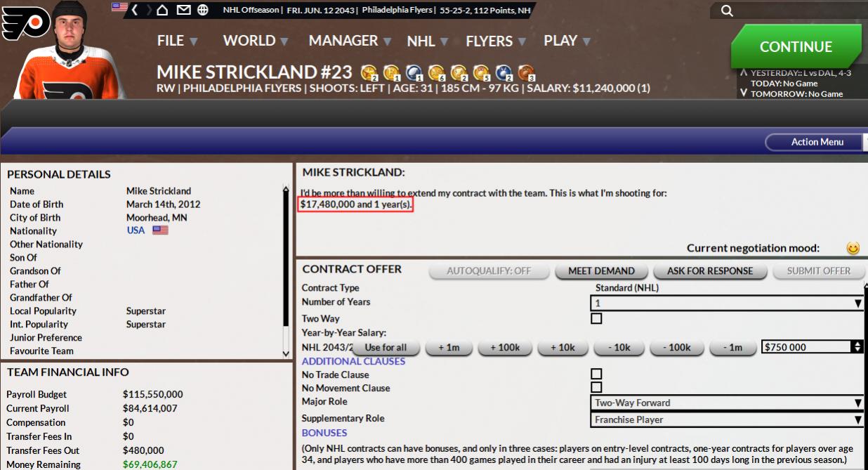Click the USA nationality link
868x470 pixels.
pos(136,230)
